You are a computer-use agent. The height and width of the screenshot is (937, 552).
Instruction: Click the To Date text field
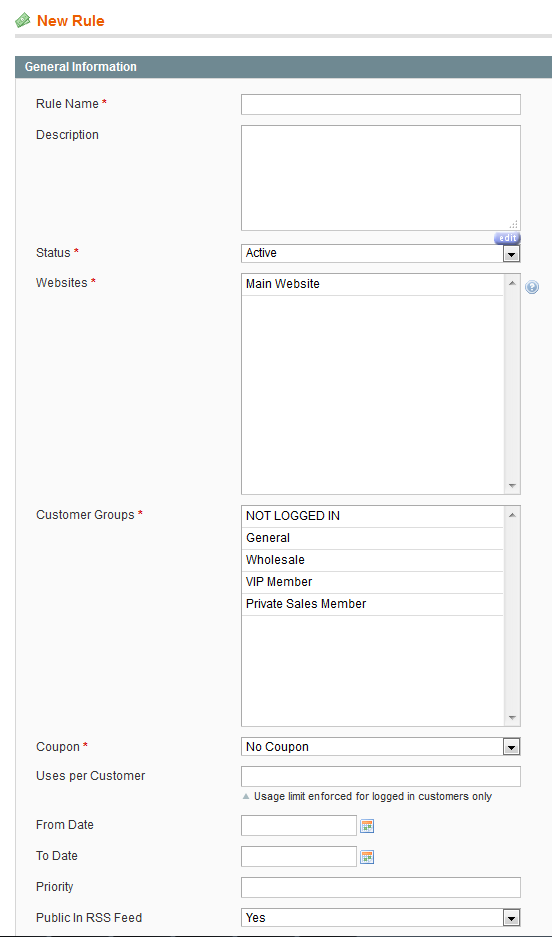299,856
